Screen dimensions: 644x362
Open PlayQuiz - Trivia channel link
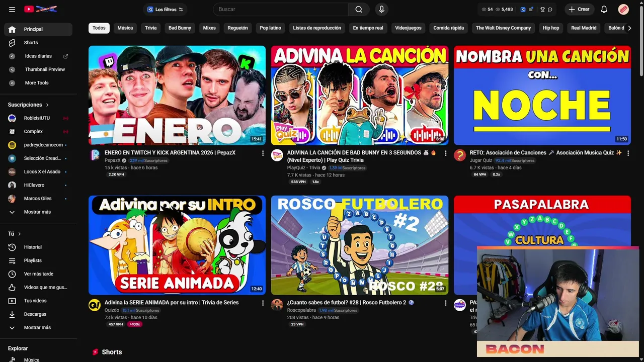303,168
